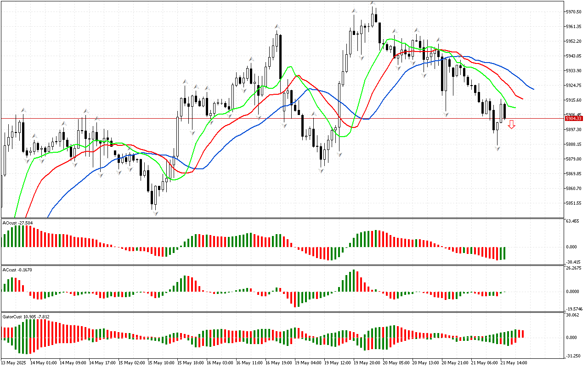The width and height of the screenshot is (588, 368).
Task: Click the 19 May 20:00 time label
Action: (366, 362)
